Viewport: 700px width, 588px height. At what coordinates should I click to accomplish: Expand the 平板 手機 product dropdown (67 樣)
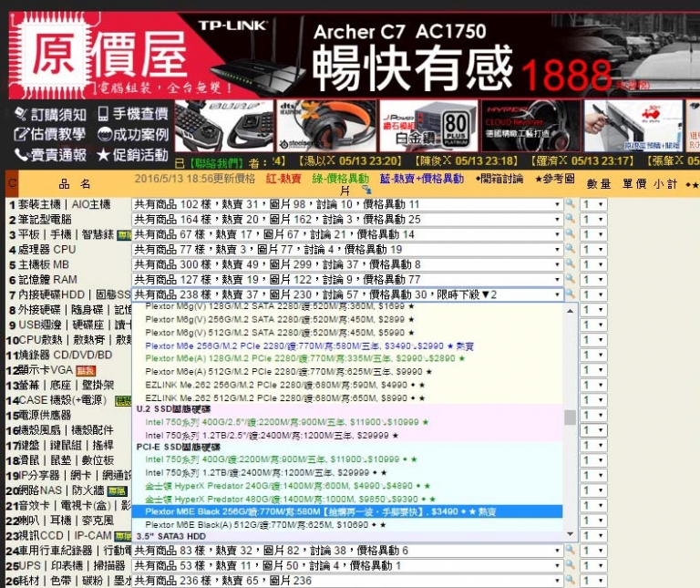(347, 234)
